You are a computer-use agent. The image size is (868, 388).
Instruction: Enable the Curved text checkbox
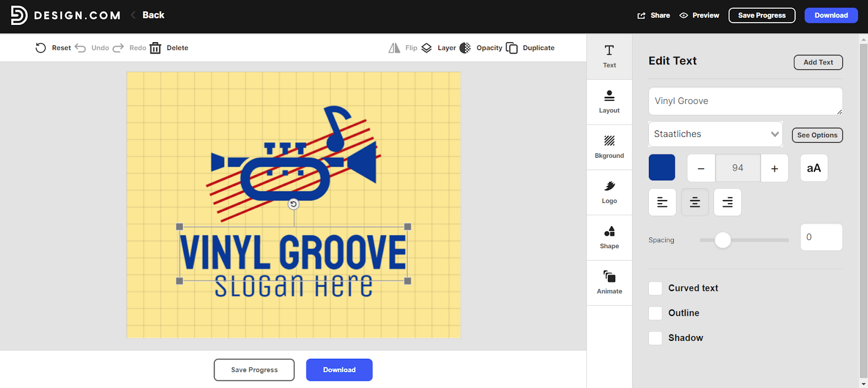(x=655, y=288)
